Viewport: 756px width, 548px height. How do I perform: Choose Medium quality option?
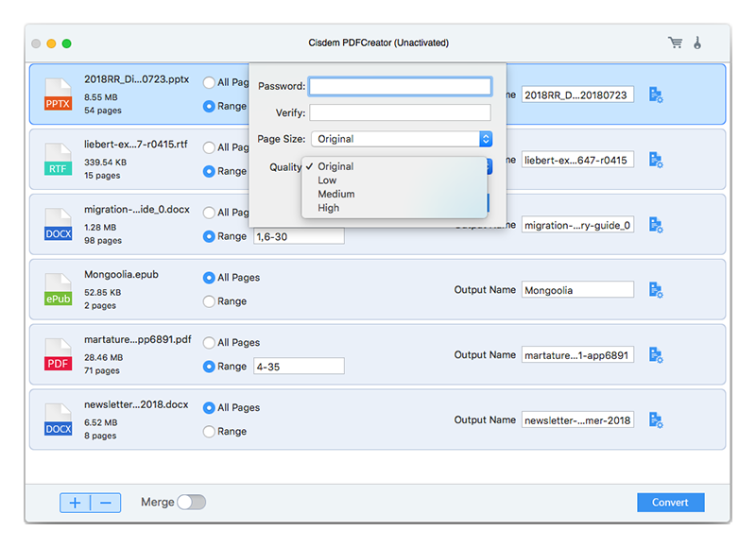coord(394,194)
